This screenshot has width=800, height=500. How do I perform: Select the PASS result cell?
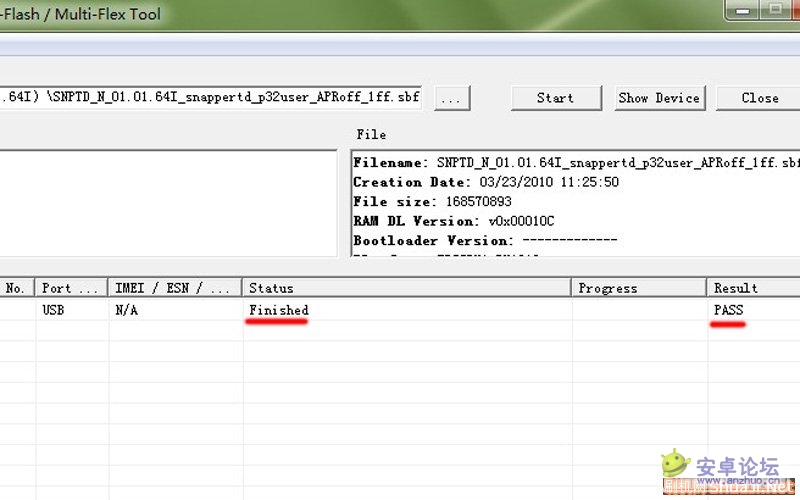click(x=729, y=310)
